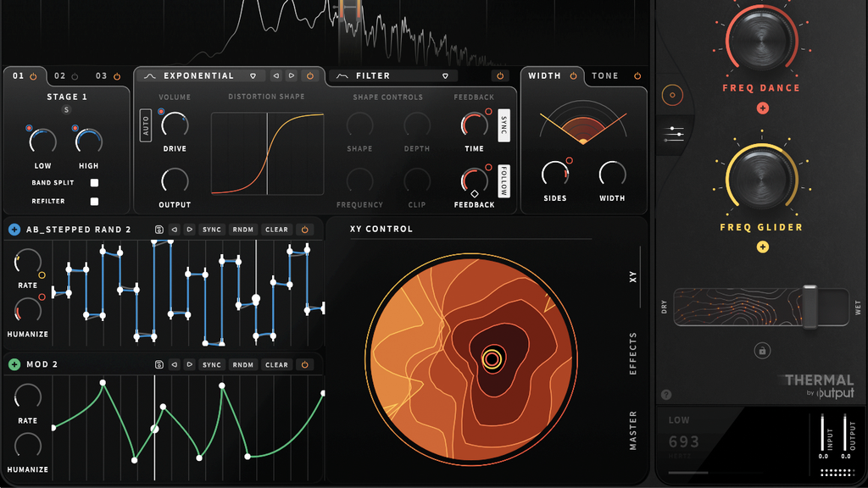Toggle the Tone power button
Screen dimensions: 868x488
point(637,75)
